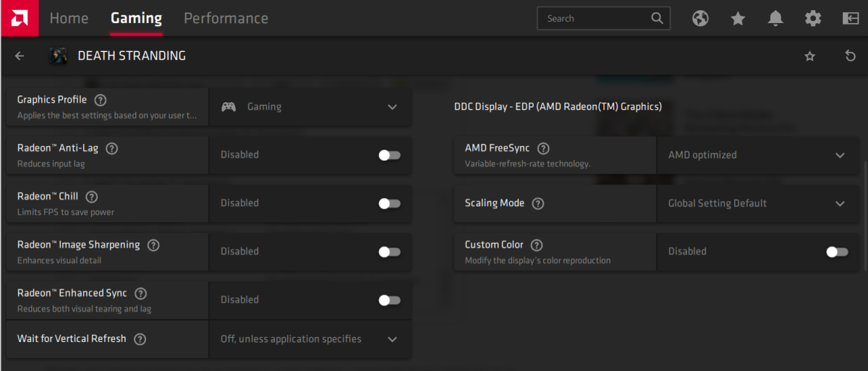This screenshot has height=371, width=868.
Task: Go back using the left arrow
Action: tap(20, 56)
